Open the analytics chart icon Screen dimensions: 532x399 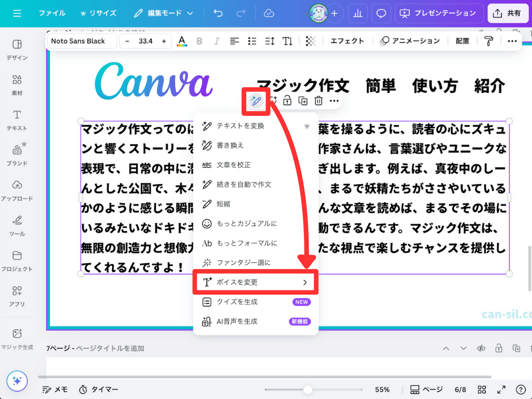click(358, 13)
